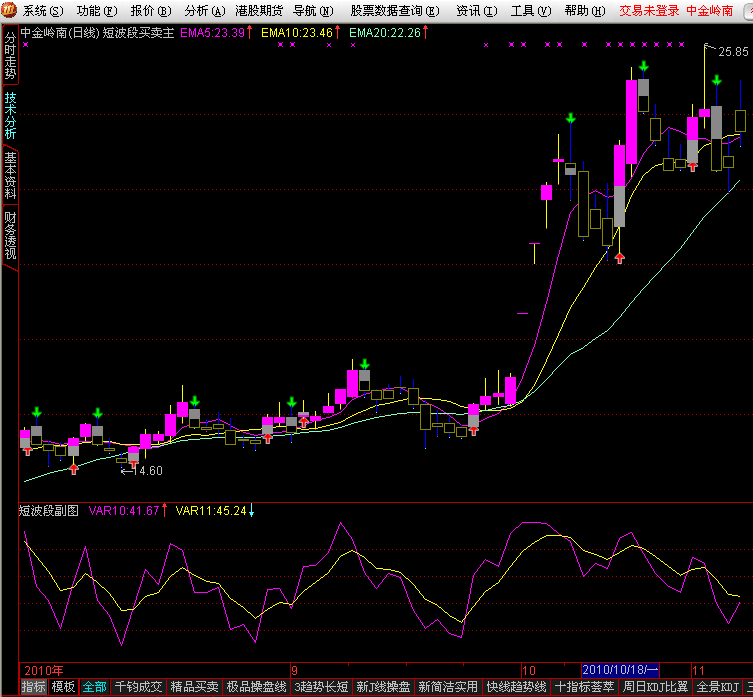Click the 25.85 high price marker
Viewport: 753px width, 697px height.
point(732,51)
